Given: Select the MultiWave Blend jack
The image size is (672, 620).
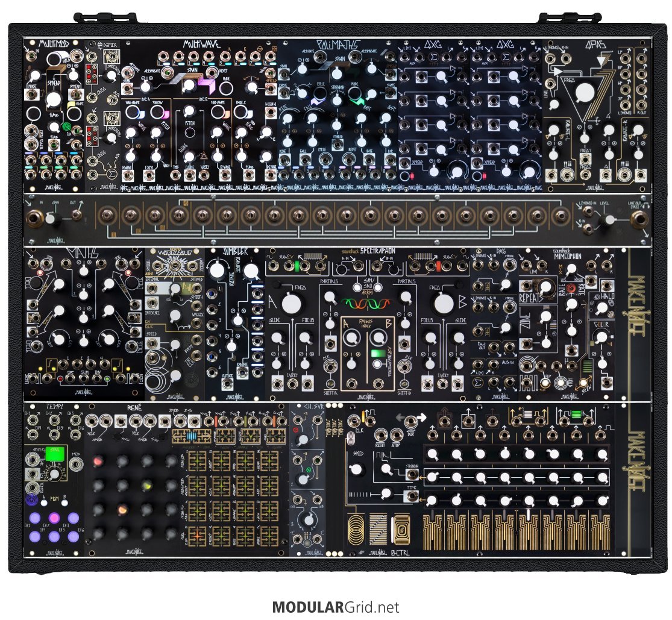Looking at the screenshot, I should (x=270, y=112).
